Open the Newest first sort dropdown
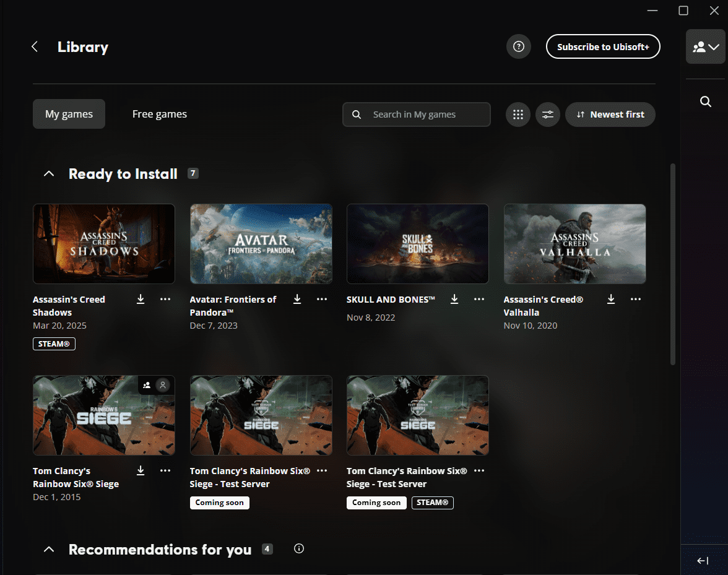Screen dimensions: 728x575 [x=610, y=115]
